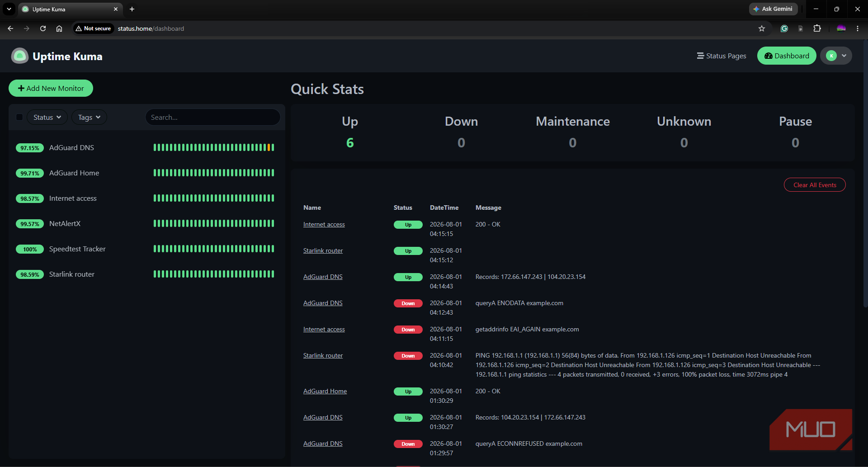
Task: Open the AdGuard Home event link
Action: click(x=325, y=391)
